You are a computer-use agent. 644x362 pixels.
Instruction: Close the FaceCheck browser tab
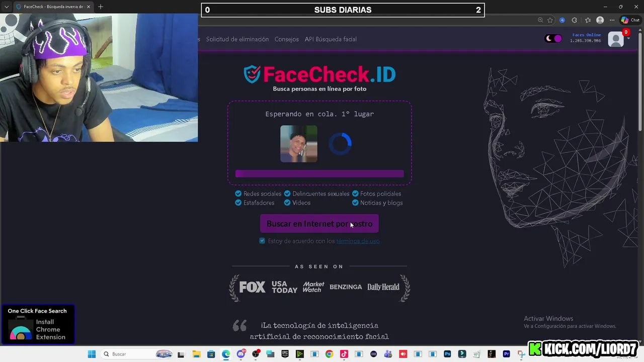pos(88,7)
